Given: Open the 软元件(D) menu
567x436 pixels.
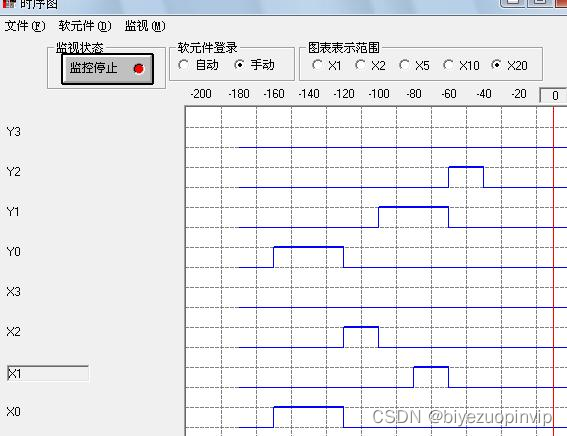Looking at the screenshot, I should click(x=85, y=26).
